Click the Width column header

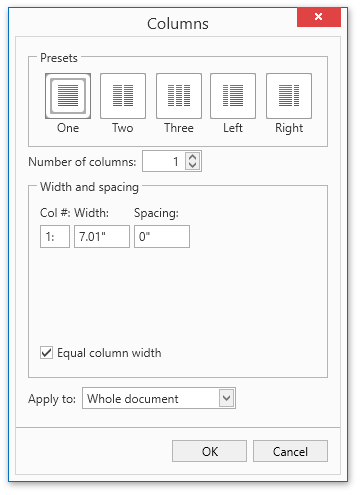(x=92, y=213)
